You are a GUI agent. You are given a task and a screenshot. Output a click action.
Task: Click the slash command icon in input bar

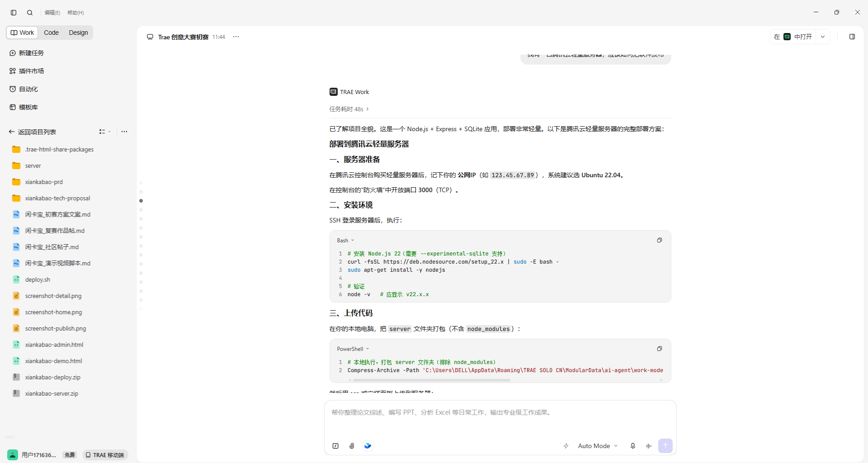point(335,446)
